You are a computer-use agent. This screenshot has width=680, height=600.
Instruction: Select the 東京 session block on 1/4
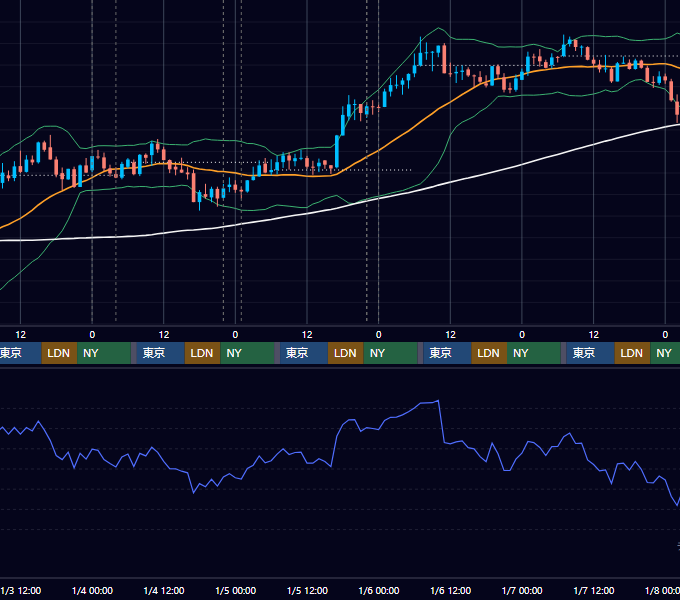[x=160, y=353]
